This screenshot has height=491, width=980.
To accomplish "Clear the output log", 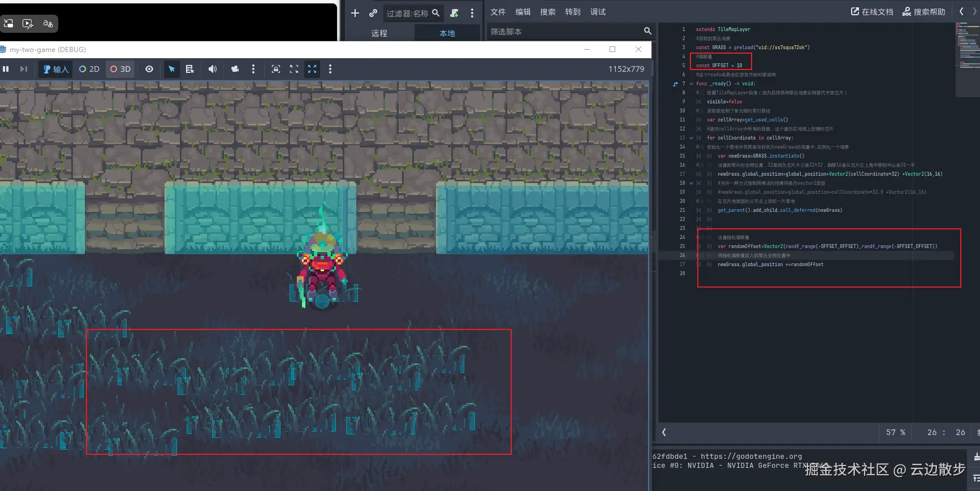I will [x=977, y=457].
